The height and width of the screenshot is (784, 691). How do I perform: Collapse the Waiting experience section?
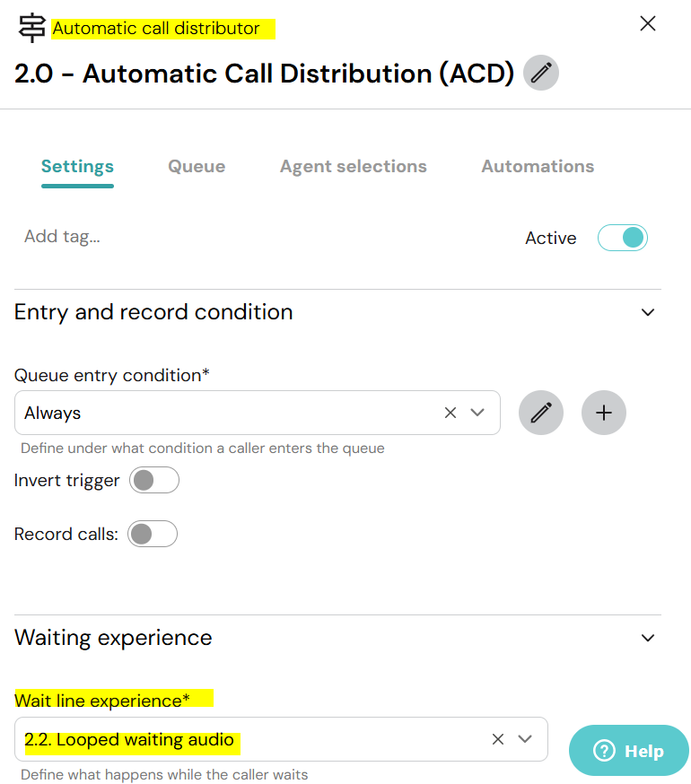[x=648, y=638]
